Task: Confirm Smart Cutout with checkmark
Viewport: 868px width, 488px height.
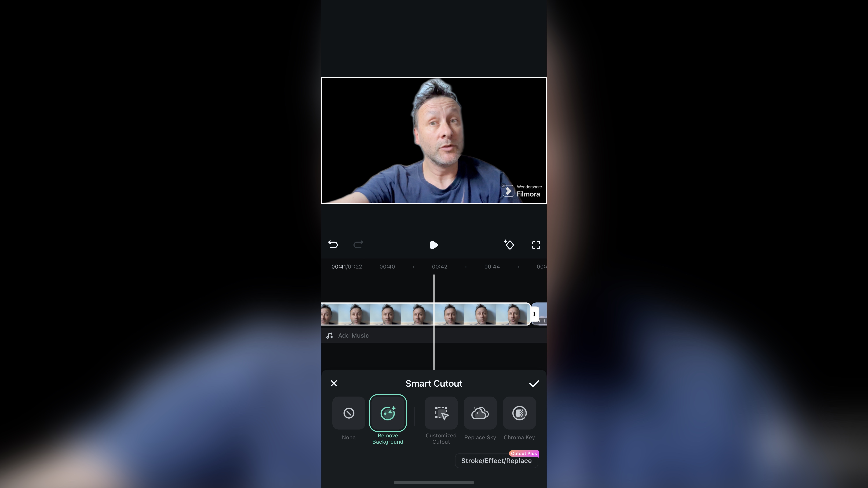Action: pos(534,383)
